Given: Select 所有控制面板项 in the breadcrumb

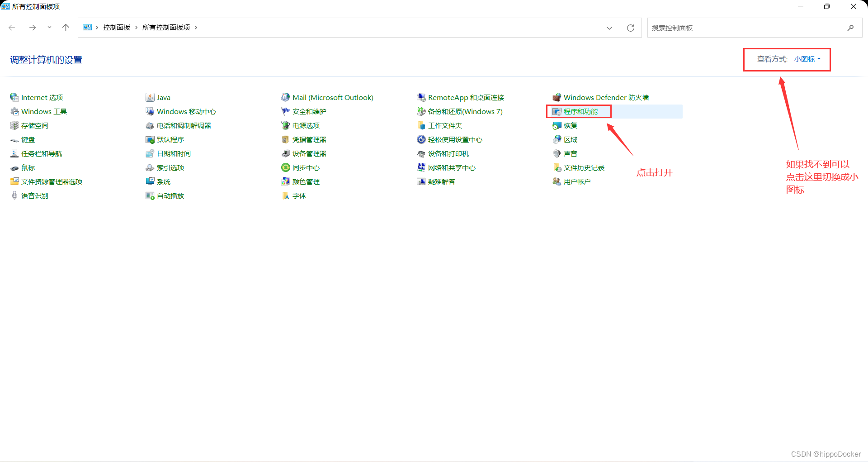Looking at the screenshot, I should point(166,28).
